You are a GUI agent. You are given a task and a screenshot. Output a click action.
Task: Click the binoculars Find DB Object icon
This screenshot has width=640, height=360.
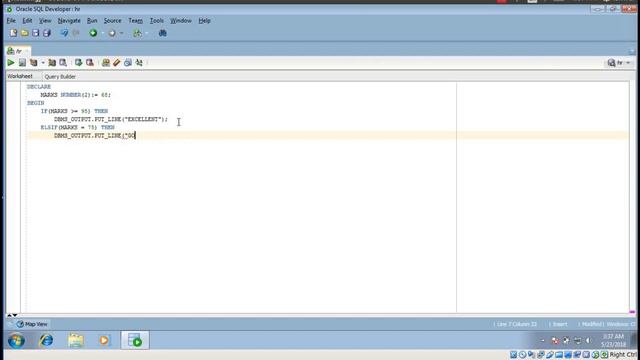162,33
